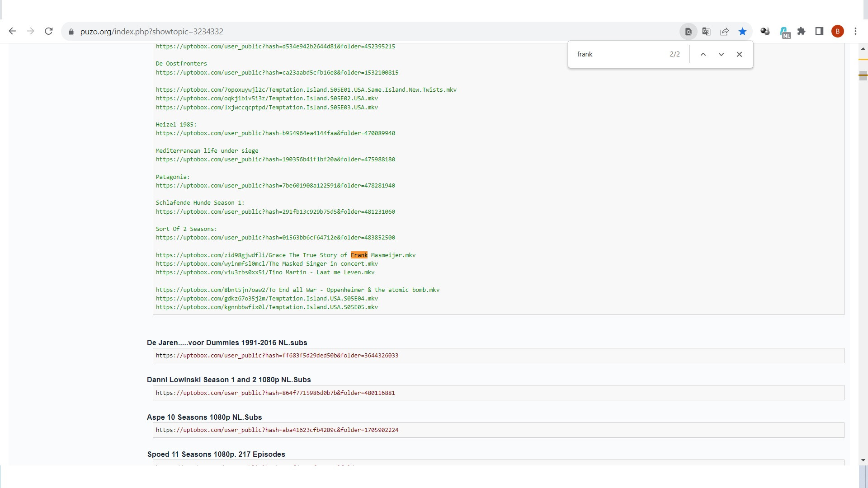Click the Patagonia uptobox folder link

275,186
